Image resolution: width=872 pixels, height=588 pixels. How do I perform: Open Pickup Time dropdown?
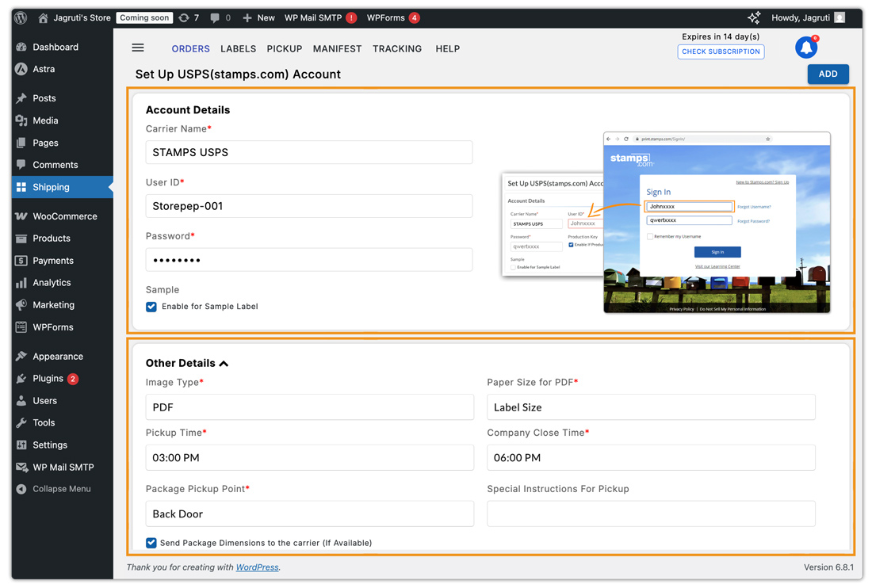pos(310,458)
